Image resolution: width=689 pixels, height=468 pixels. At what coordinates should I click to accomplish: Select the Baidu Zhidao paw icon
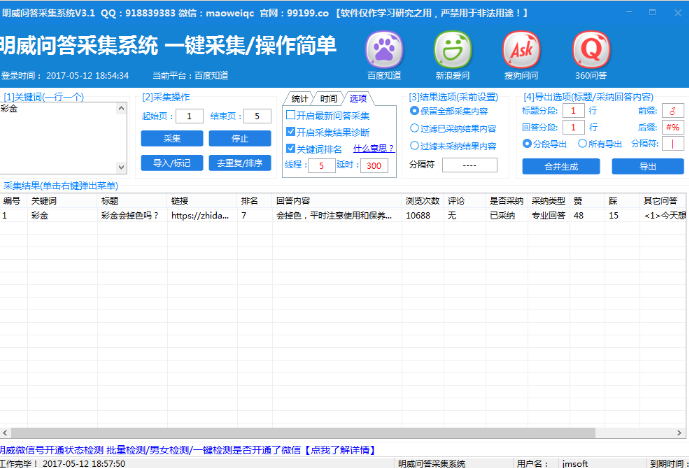point(384,50)
